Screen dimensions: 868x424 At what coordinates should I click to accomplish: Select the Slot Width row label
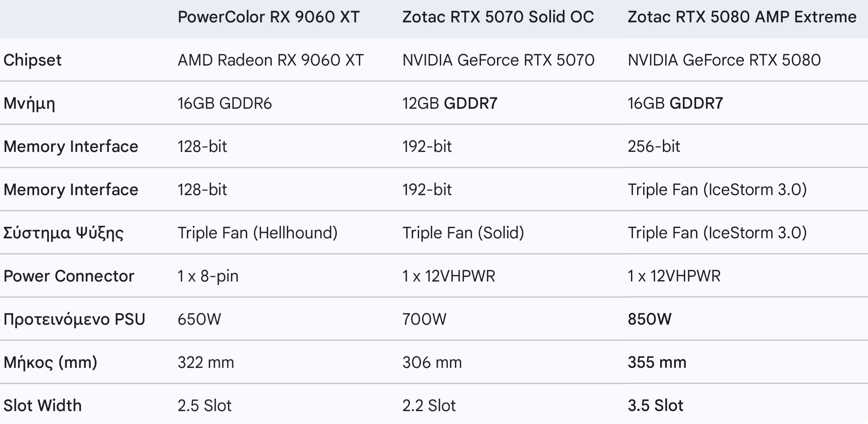tap(43, 405)
